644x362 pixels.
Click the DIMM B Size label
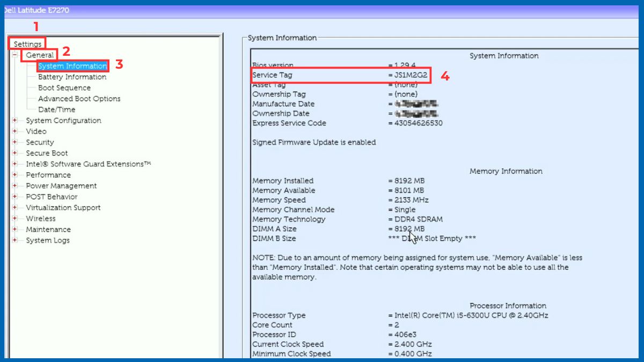[x=274, y=239]
